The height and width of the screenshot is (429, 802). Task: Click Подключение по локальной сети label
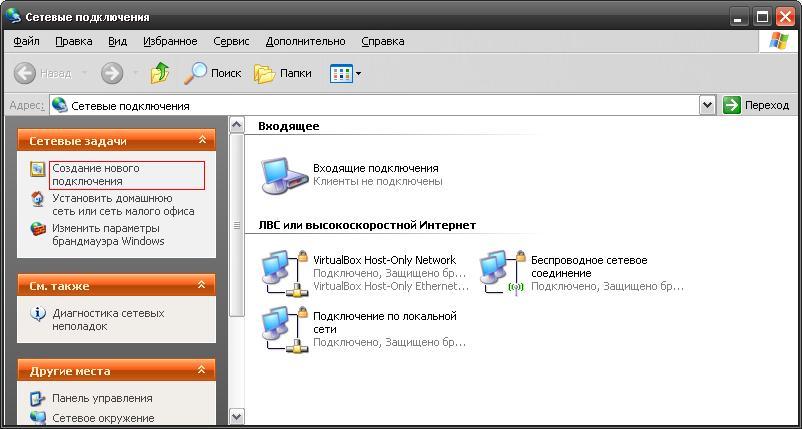(385, 323)
